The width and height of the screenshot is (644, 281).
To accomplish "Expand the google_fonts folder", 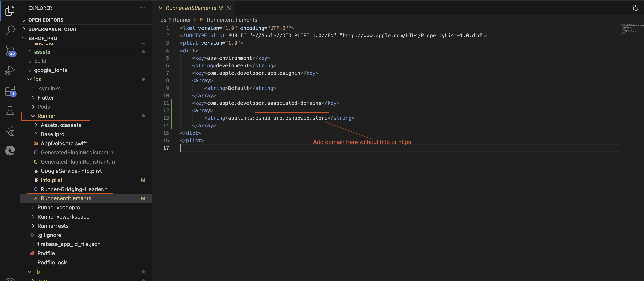I will [86, 70].
